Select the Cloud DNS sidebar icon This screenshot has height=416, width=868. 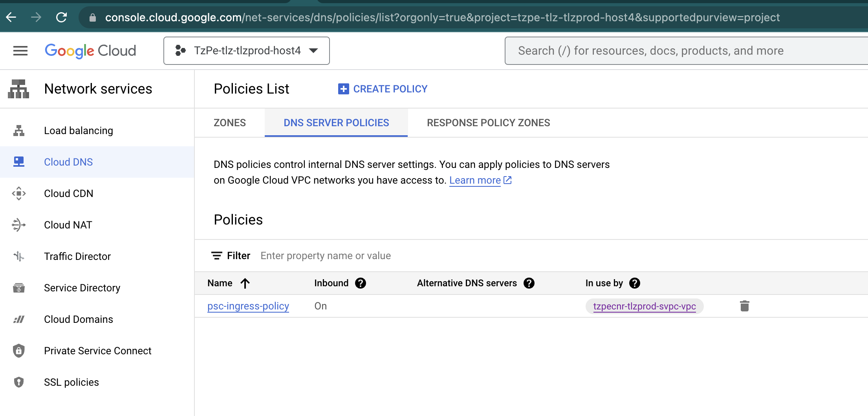click(18, 162)
